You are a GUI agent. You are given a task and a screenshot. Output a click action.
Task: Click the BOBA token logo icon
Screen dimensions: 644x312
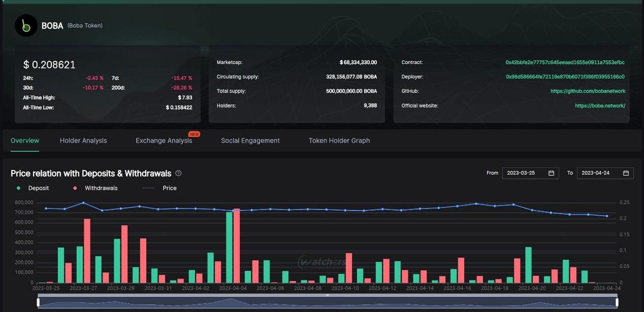click(x=26, y=25)
